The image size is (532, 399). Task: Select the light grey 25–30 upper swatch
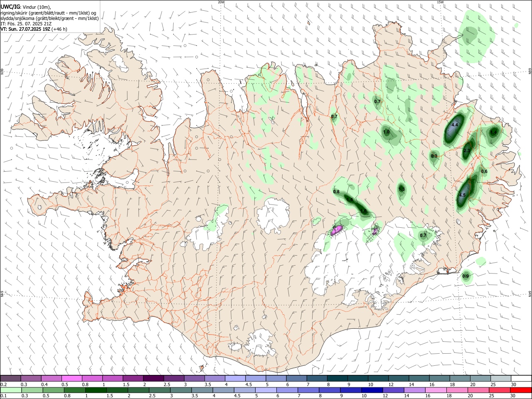pyautogui.click(x=500, y=378)
